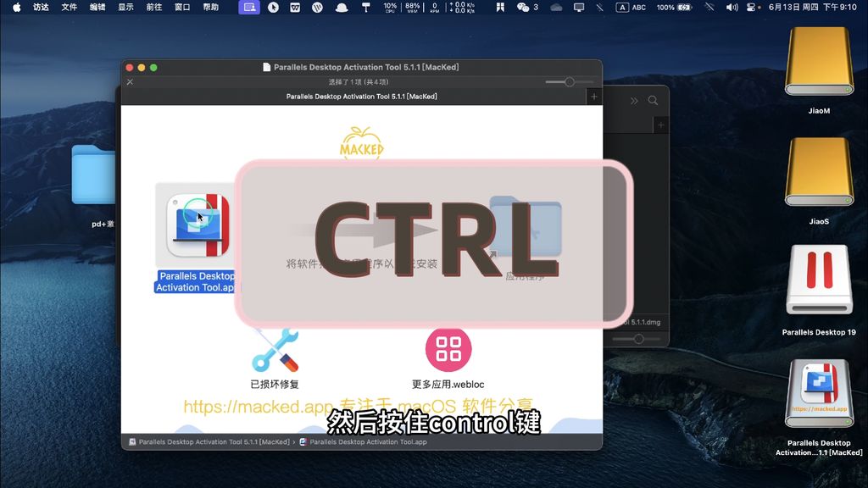Open the fan RPM monitor in menu bar

[x=435, y=7]
